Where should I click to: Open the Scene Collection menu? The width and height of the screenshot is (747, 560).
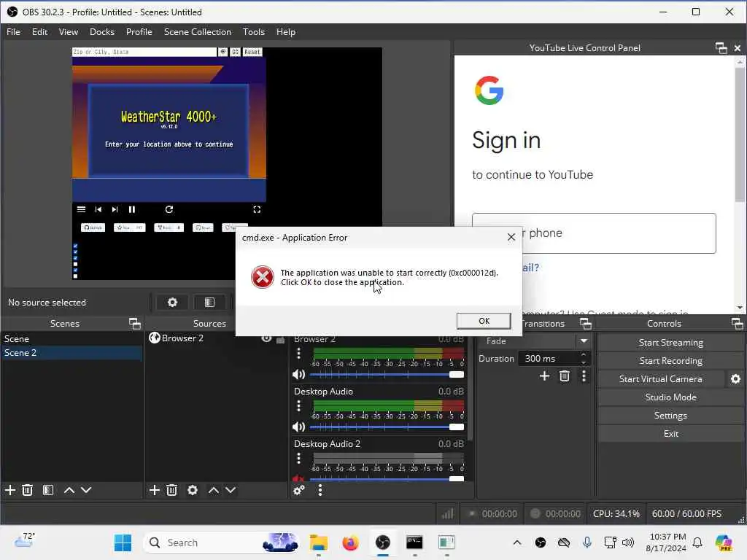pos(197,32)
